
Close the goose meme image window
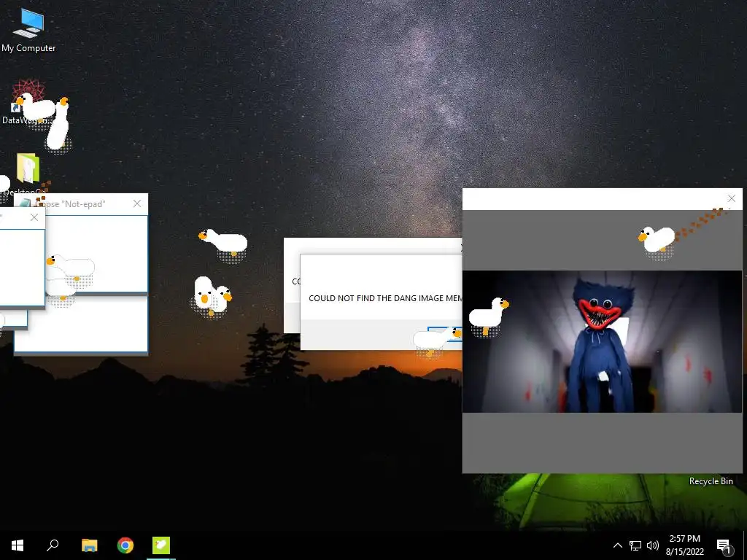click(x=731, y=198)
